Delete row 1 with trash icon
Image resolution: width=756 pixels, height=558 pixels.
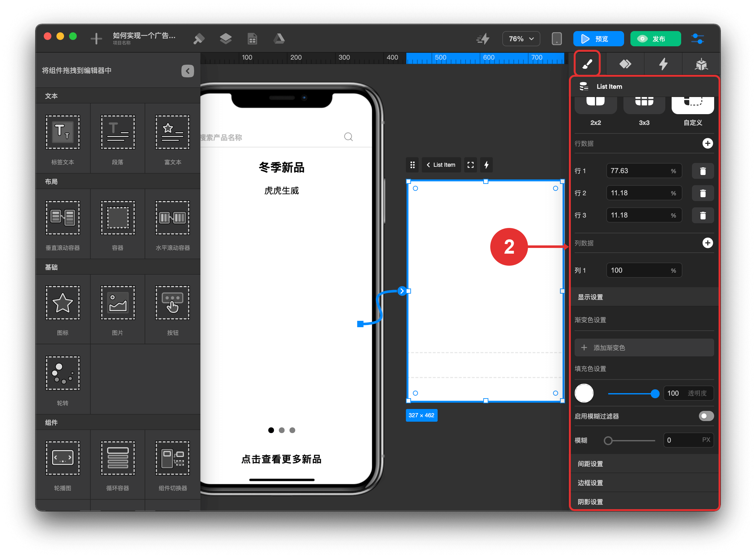point(703,171)
